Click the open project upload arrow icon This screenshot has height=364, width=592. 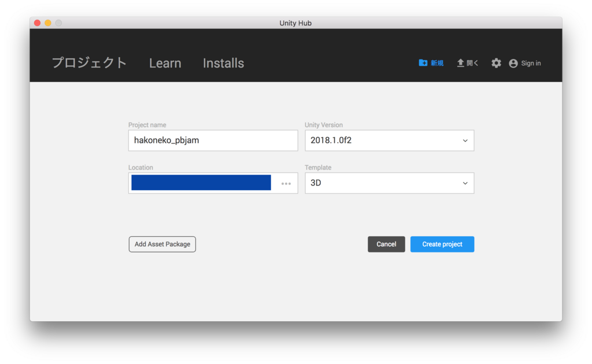coord(460,63)
